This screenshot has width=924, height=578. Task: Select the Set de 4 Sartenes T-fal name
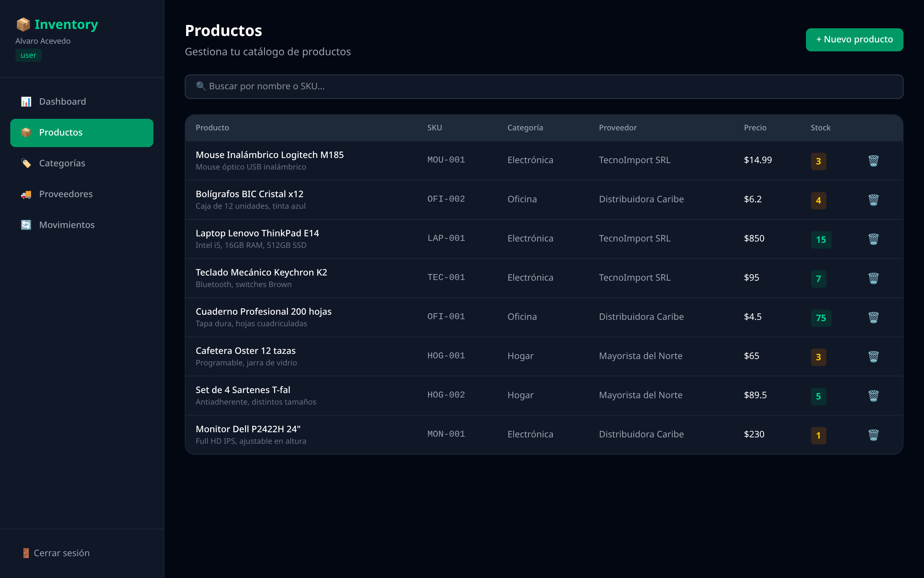click(x=243, y=390)
